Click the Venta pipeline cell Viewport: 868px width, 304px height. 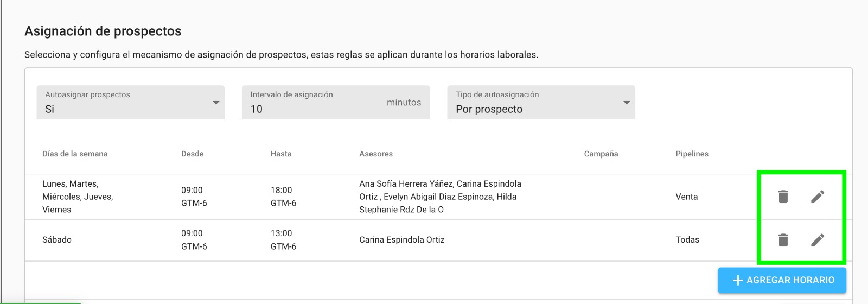tap(687, 197)
